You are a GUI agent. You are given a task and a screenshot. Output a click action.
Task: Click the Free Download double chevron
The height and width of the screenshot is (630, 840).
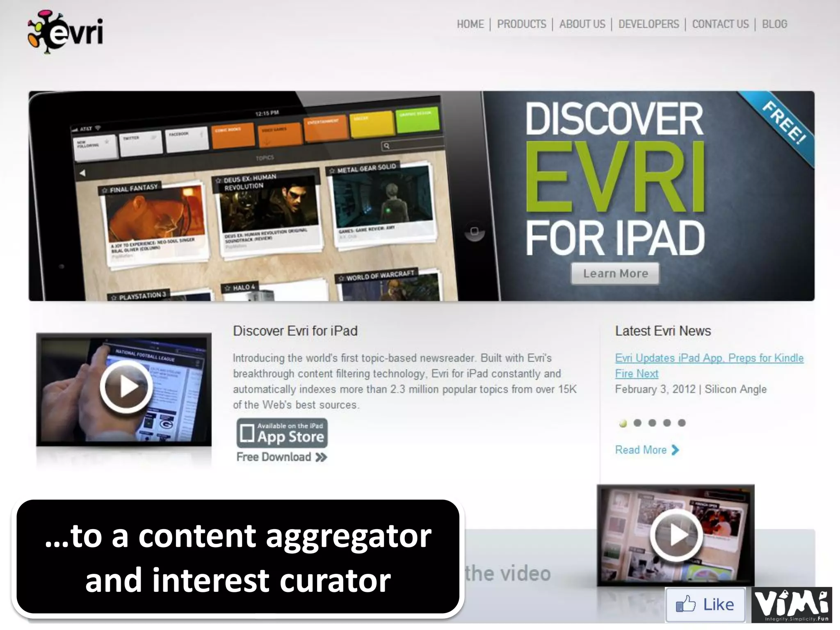321,457
